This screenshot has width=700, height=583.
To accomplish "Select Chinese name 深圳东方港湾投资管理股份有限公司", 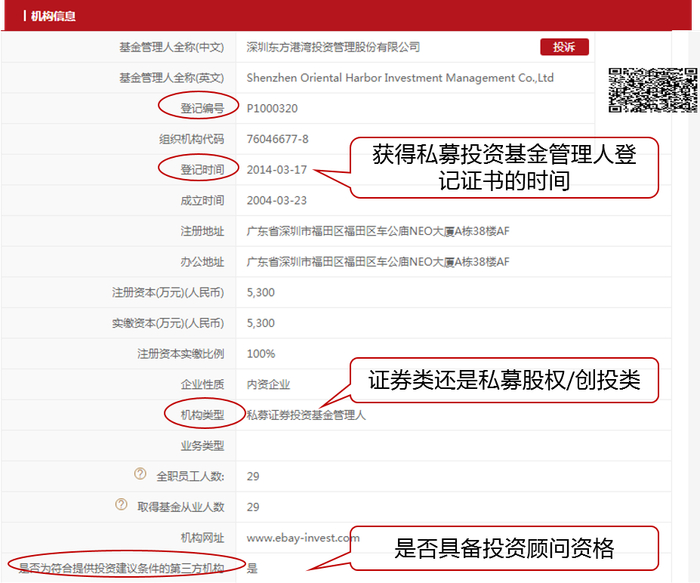I will [333, 47].
